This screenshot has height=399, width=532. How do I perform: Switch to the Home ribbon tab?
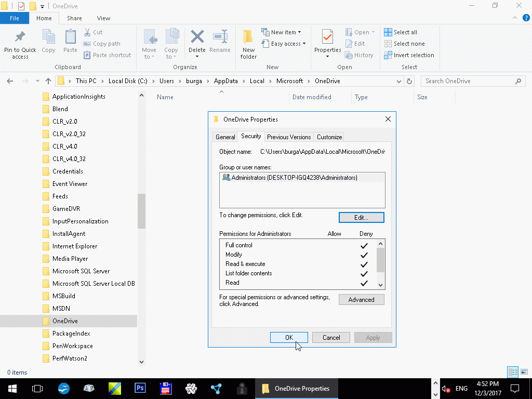tap(44, 18)
